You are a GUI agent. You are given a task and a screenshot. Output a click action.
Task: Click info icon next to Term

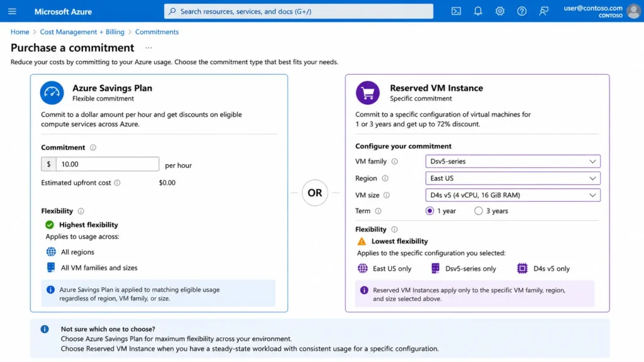pyautogui.click(x=378, y=211)
